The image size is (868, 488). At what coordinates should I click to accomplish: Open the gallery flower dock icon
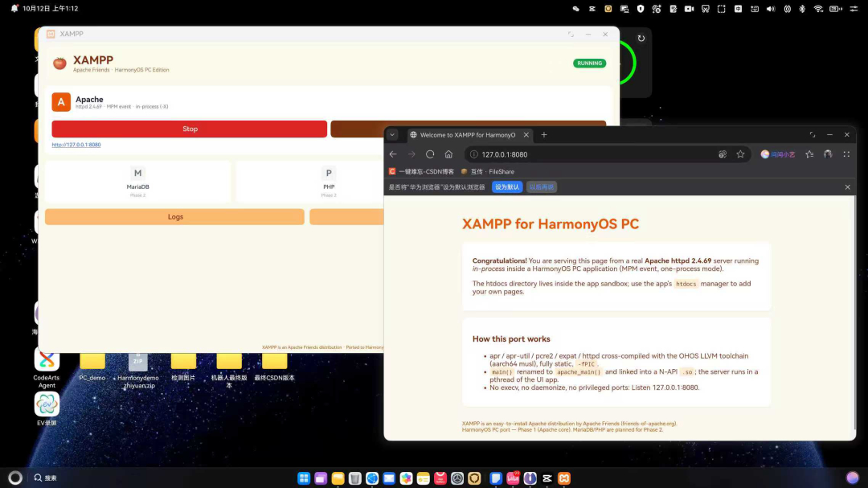[407, 478]
